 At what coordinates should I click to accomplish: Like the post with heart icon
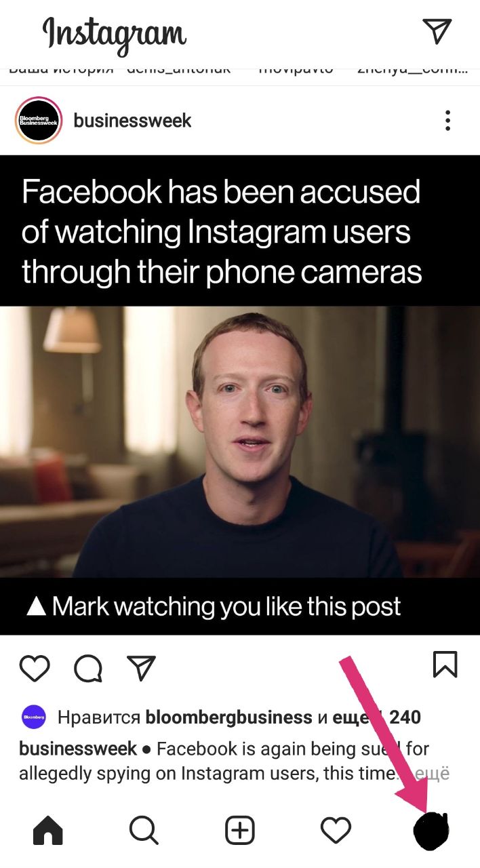[x=35, y=668]
